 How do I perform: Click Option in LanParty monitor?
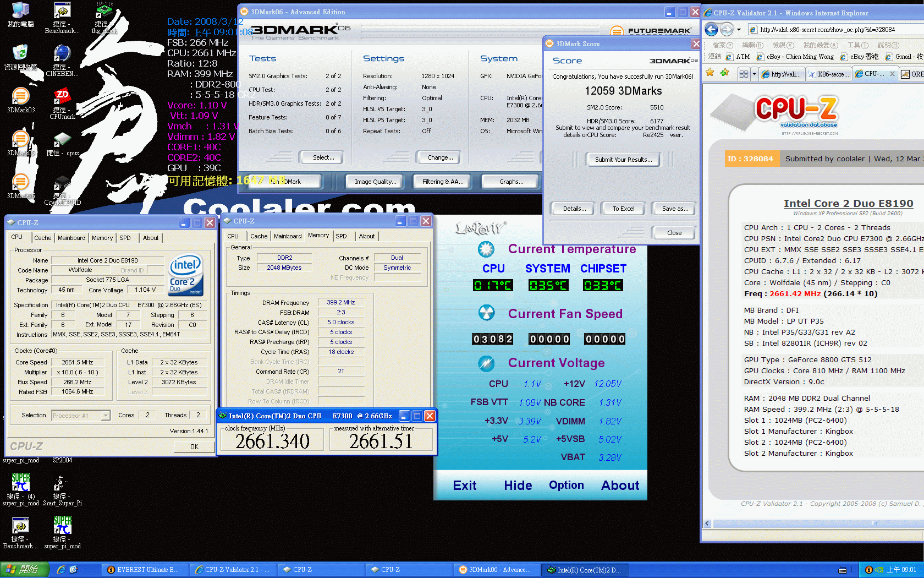[566, 485]
